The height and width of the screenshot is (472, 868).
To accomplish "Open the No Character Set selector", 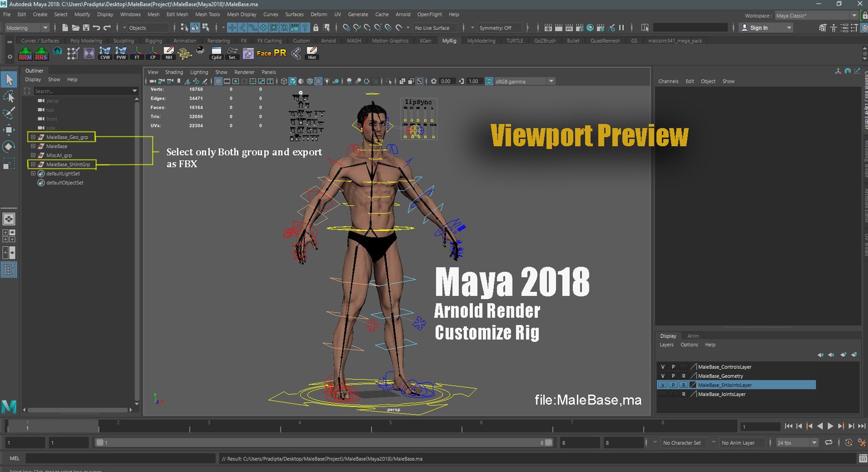I will [683, 443].
